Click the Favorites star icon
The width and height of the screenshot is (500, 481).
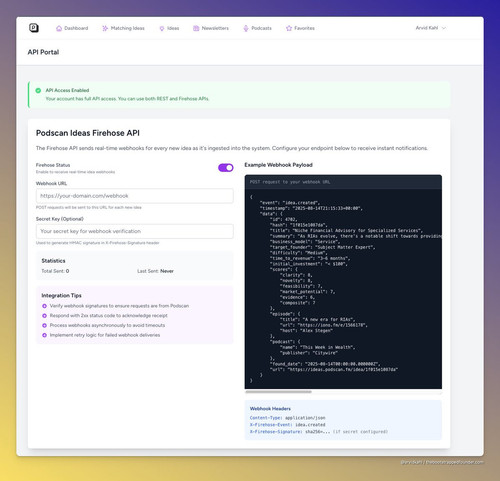pyautogui.click(x=289, y=28)
